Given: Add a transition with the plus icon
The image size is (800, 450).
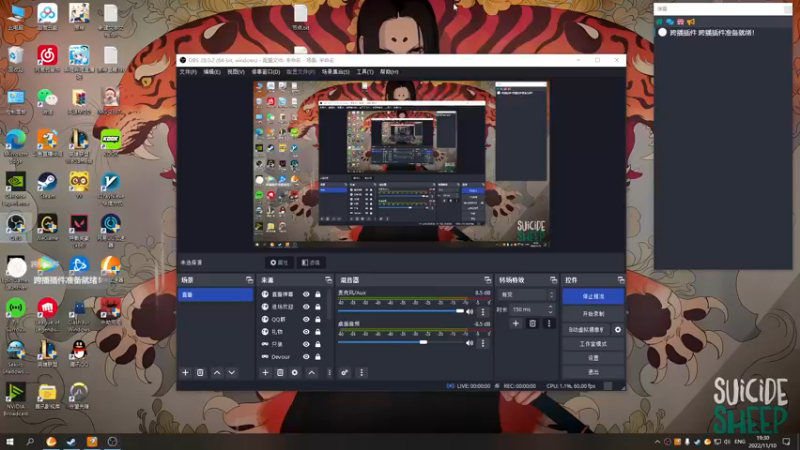Looking at the screenshot, I should (515, 323).
